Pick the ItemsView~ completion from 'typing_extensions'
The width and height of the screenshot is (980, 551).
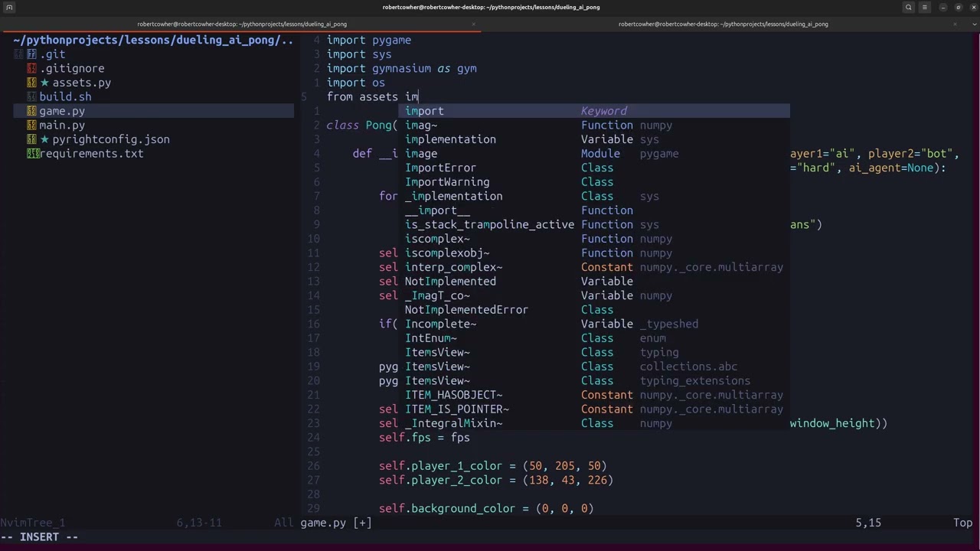tap(593, 380)
